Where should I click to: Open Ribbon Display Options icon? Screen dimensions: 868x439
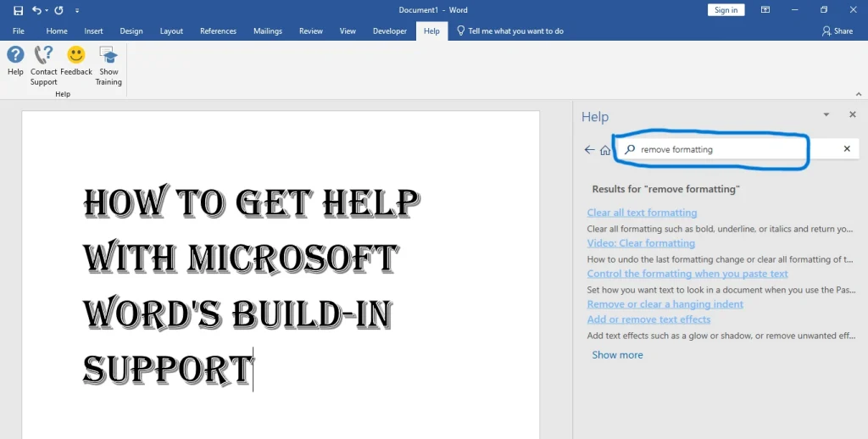pos(765,10)
